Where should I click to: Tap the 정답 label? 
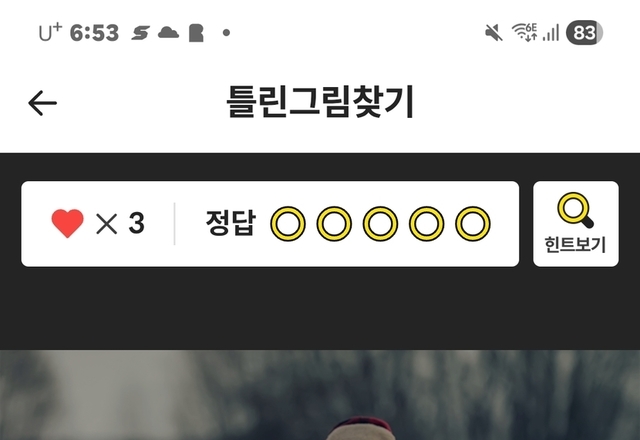tap(231, 223)
